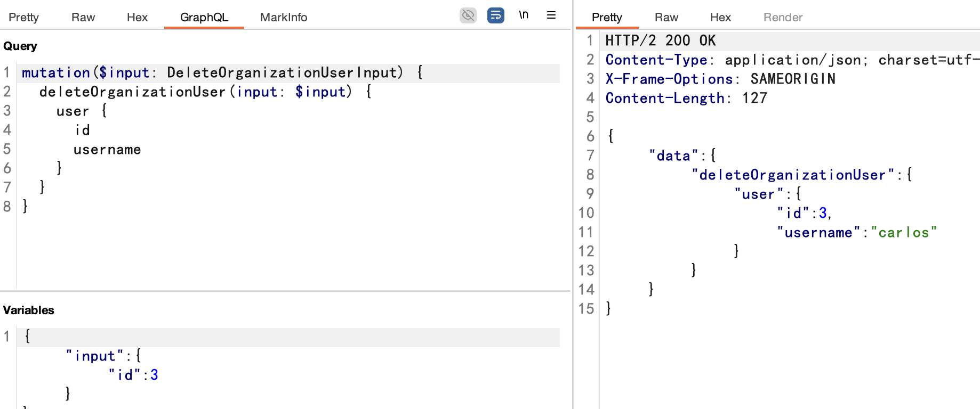Select the request's Pretty tab
Image resolution: width=980 pixels, height=409 pixels.
[x=23, y=18]
